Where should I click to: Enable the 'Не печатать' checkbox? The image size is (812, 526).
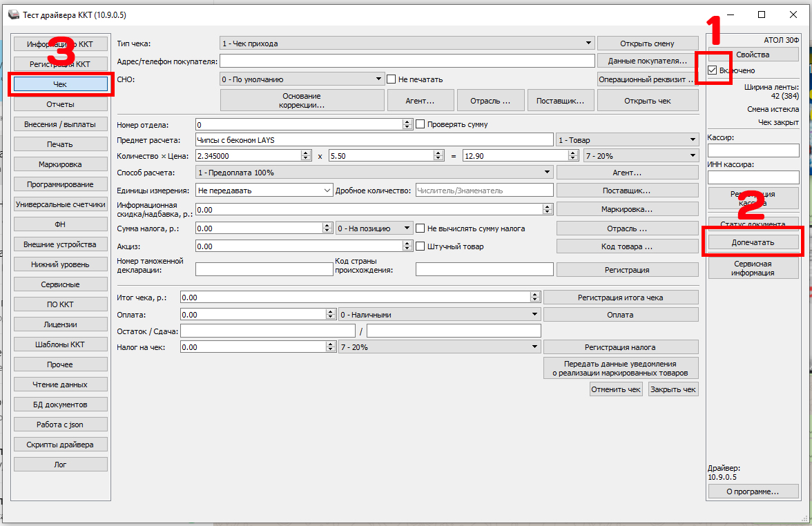click(391, 79)
